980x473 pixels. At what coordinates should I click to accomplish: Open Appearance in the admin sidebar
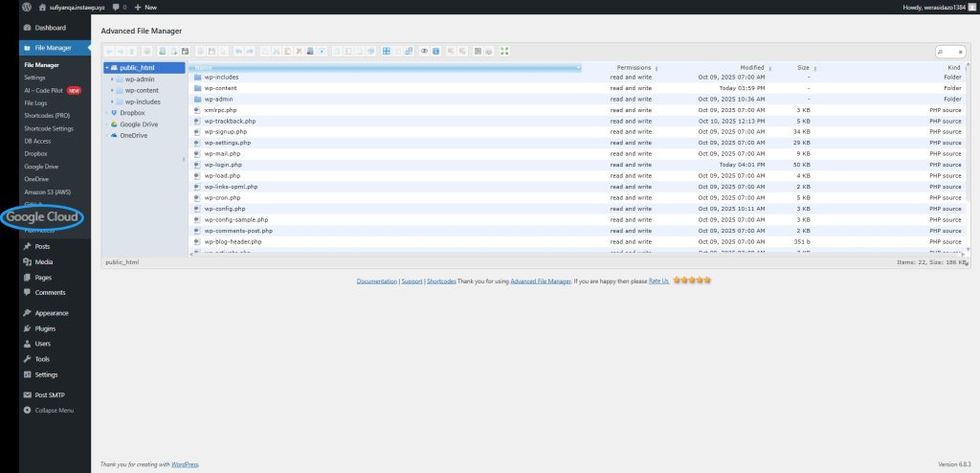(52, 313)
